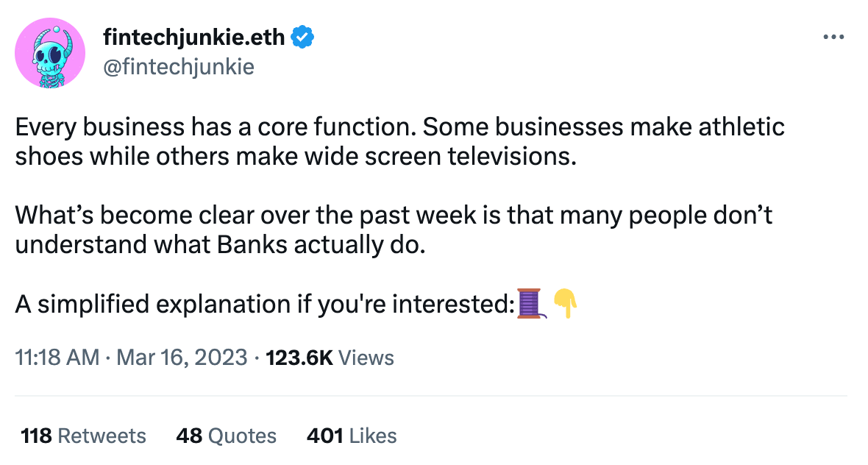This screenshot has width=868, height=465.
Task: Open the 11:18 AM timestamp link
Action: [57, 358]
